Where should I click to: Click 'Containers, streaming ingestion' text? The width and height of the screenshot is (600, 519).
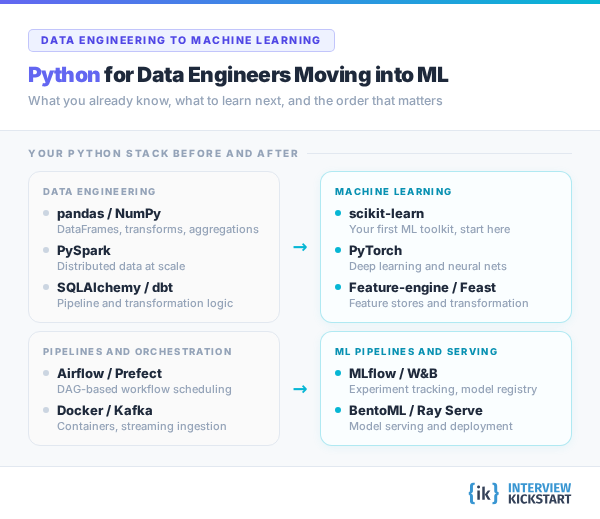pyautogui.click(x=142, y=426)
